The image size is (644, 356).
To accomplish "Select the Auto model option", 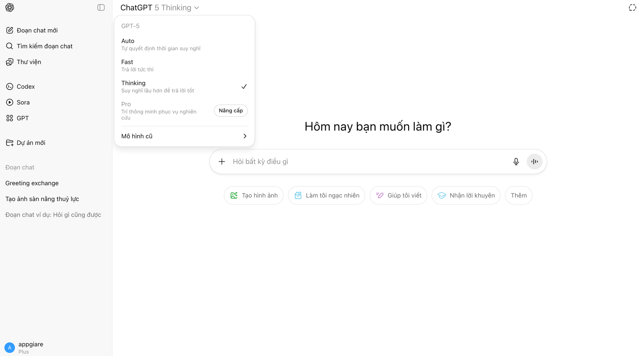I will (184, 44).
